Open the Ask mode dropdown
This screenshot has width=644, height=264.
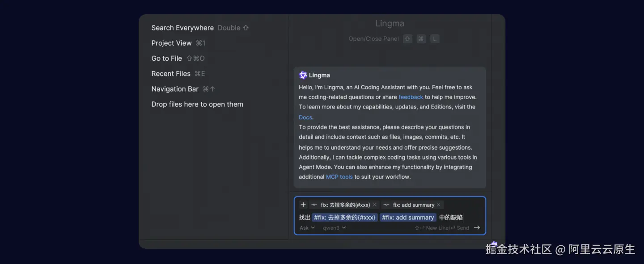[x=307, y=228]
